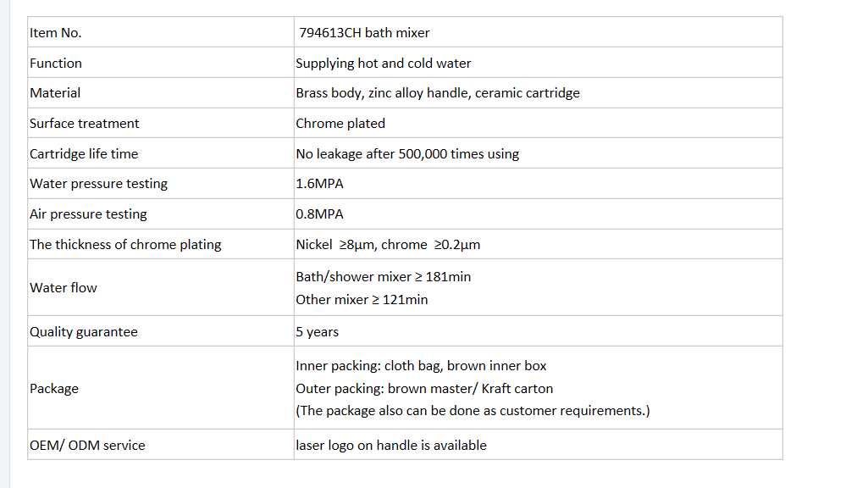
Task: Select 'Supplying hot and cold water' text
Action: click(x=384, y=64)
